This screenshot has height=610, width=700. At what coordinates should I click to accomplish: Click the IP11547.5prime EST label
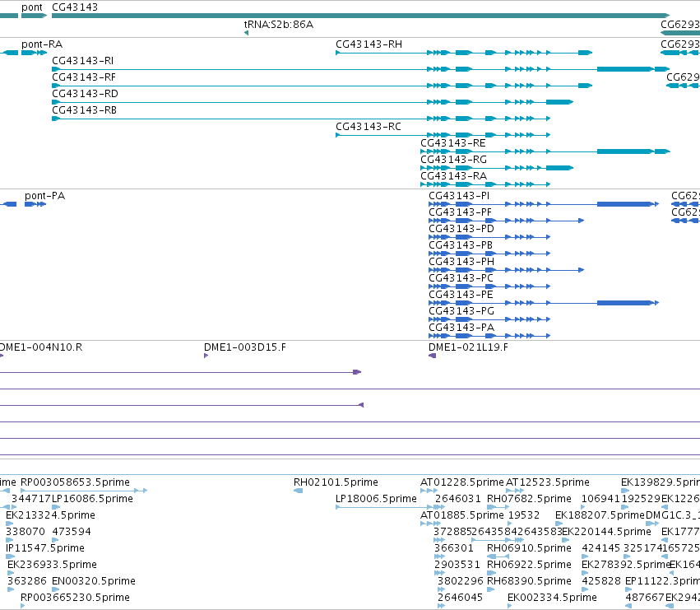click(45, 548)
